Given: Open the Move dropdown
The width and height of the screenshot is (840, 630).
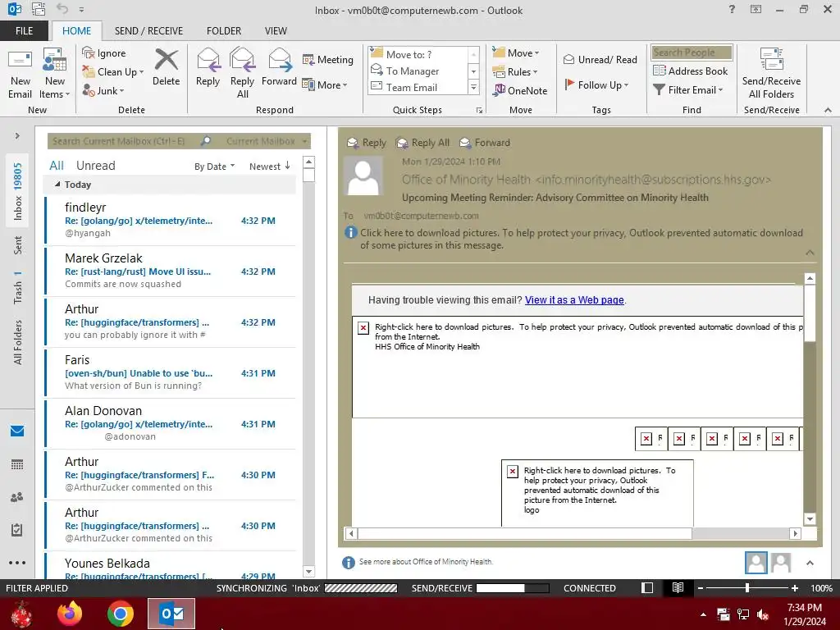Looking at the screenshot, I should point(516,52).
